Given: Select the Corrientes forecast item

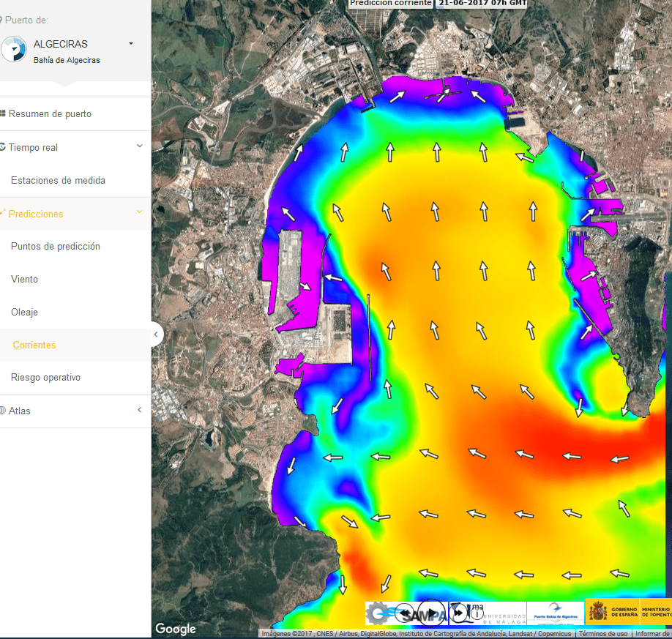Looking at the screenshot, I should 34,345.
